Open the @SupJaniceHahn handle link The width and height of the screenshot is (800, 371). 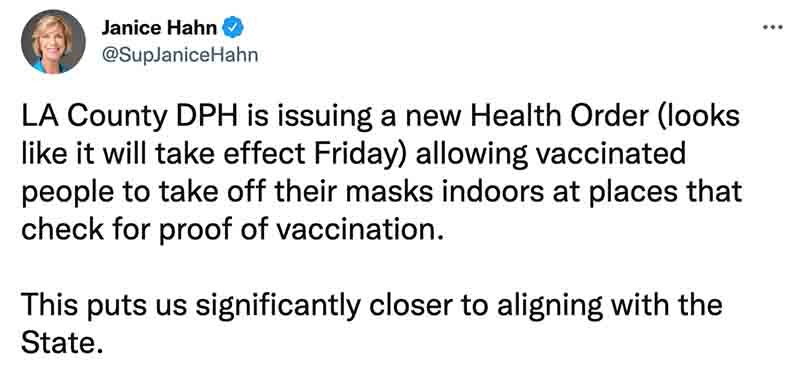pyautogui.click(x=180, y=55)
